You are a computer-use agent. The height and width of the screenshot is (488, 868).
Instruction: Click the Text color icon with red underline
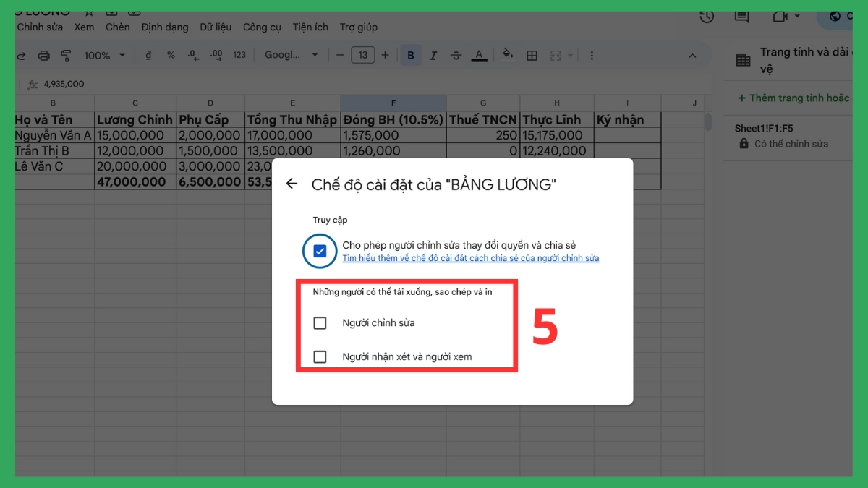(x=479, y=55)
